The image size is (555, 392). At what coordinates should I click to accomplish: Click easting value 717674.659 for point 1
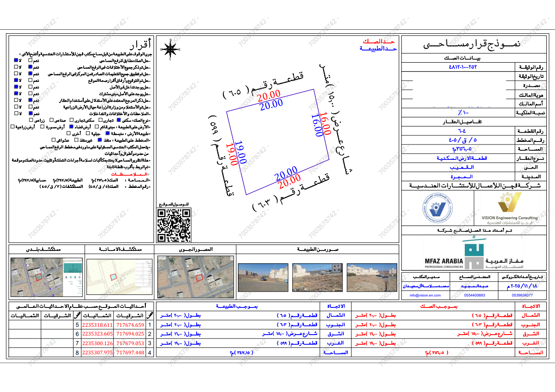pos(131,325)
